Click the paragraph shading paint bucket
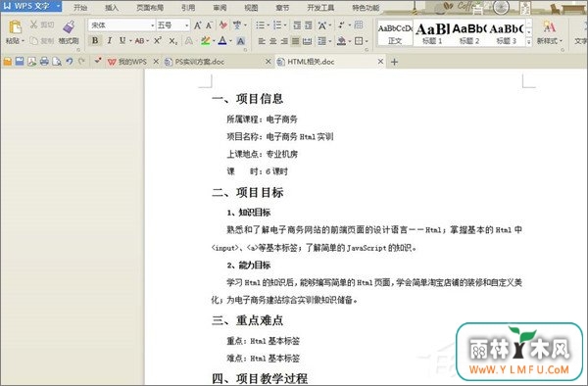Screen dimensions: 588x386 [x=341, y=41]
